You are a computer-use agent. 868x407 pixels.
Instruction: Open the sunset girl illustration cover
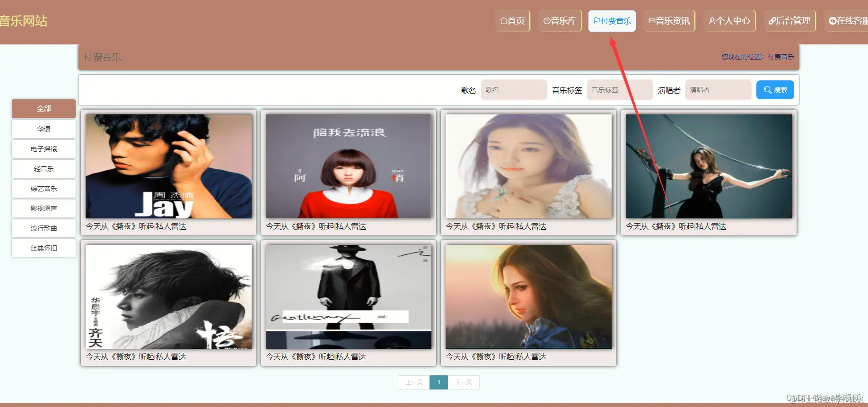[x=528, y=297]
